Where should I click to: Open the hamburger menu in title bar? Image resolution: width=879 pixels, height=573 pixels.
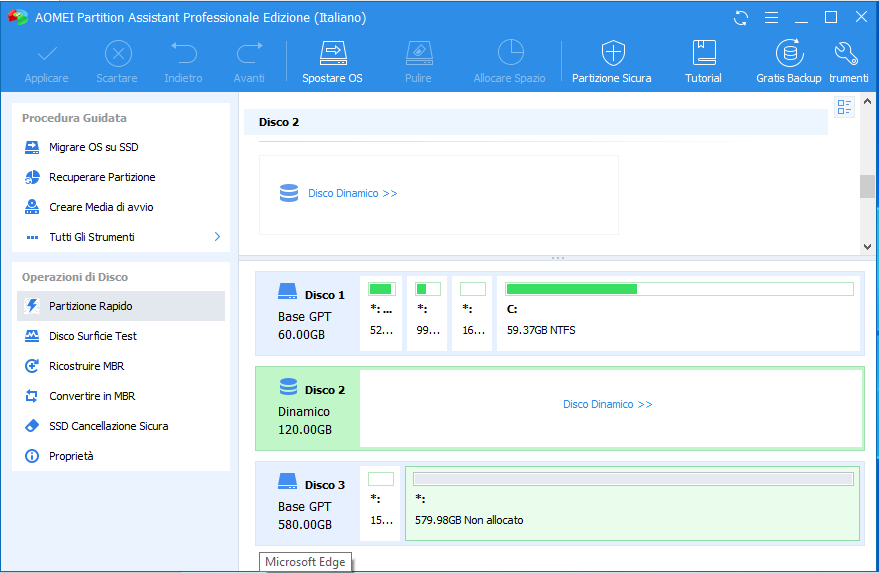pyautogui.click(x=771, y=18)
